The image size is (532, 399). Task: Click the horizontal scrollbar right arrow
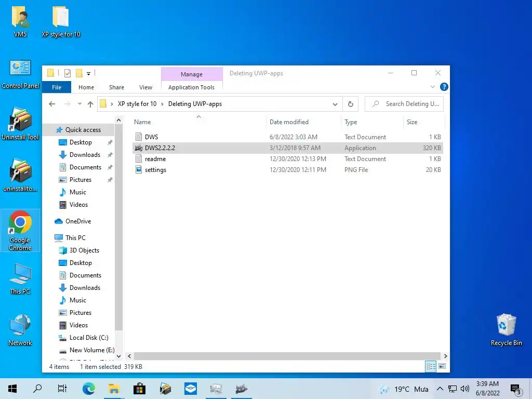[x=445, y=356]
